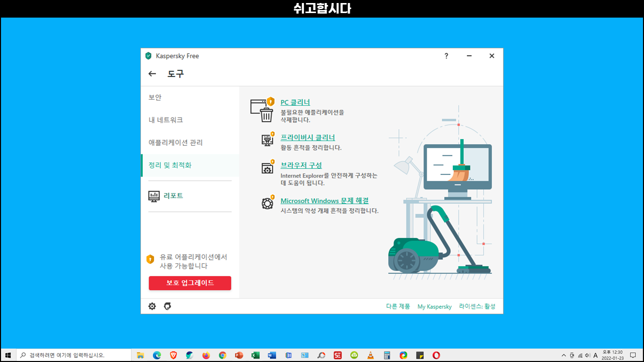The width and height of the screenshot is (644, 362).
Task: Click the taskbar clock showing 12:30
Action: pos(612,355)
